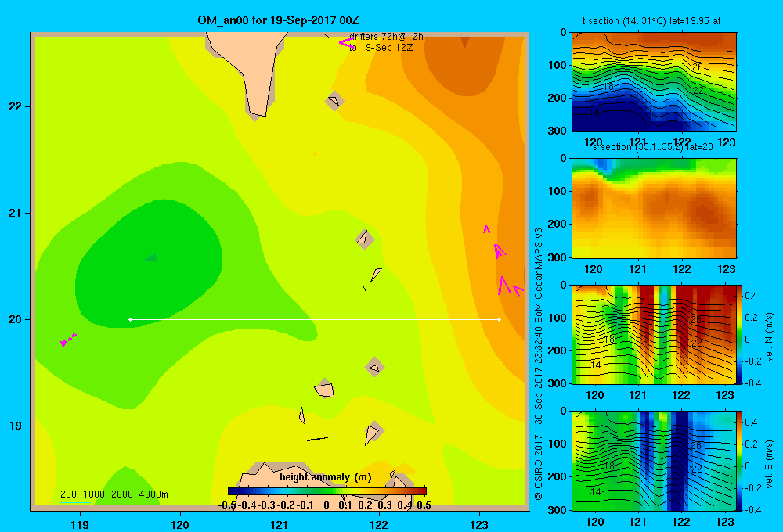Click the "14" isotherm label in the temperature section
The height and width of the screenshot is (532, 783).
[594, 113]
